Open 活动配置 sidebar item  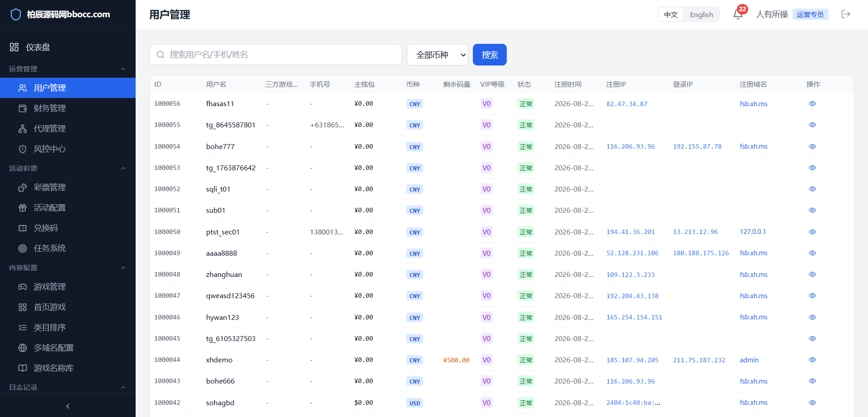[68, 207]
